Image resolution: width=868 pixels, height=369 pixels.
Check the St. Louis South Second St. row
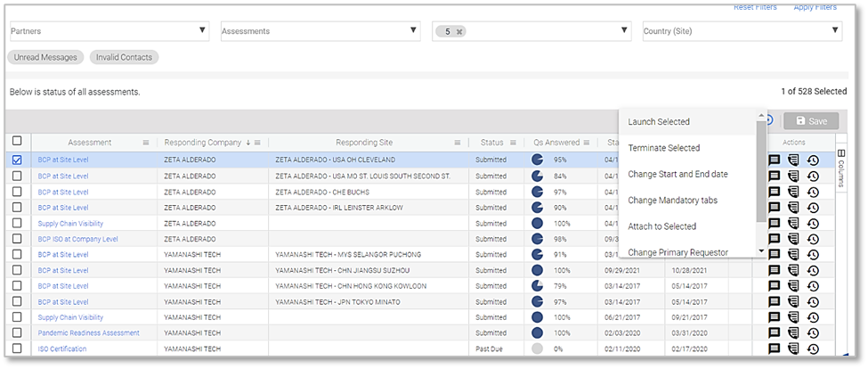[x=17, y=176]
